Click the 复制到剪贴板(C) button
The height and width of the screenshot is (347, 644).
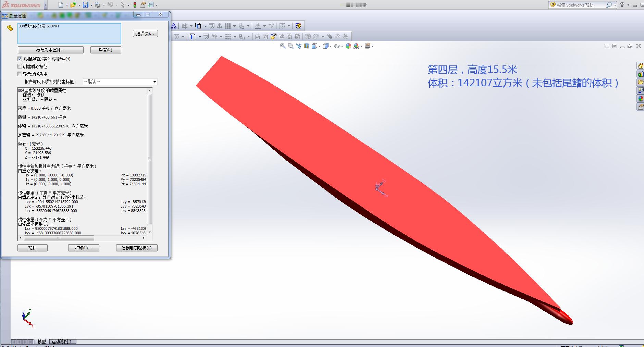137,248
